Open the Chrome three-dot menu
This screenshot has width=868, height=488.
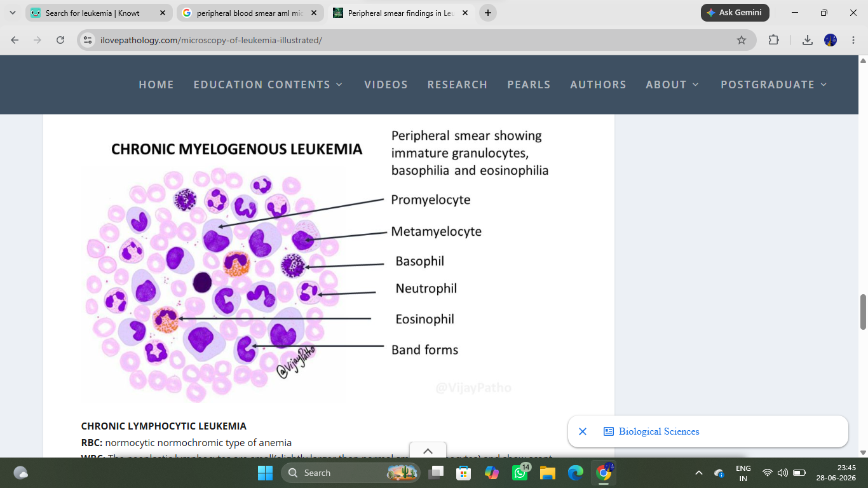coord(852,40)
